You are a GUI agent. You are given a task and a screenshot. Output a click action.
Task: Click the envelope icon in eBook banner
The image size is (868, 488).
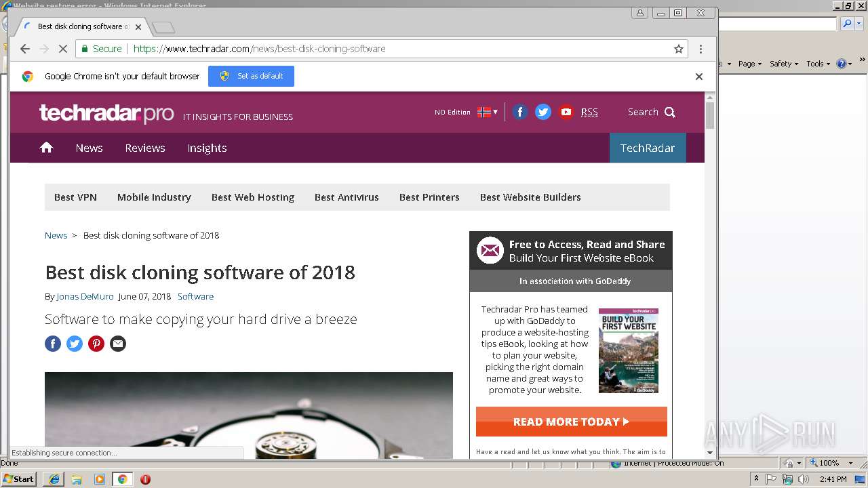[490, 251]
